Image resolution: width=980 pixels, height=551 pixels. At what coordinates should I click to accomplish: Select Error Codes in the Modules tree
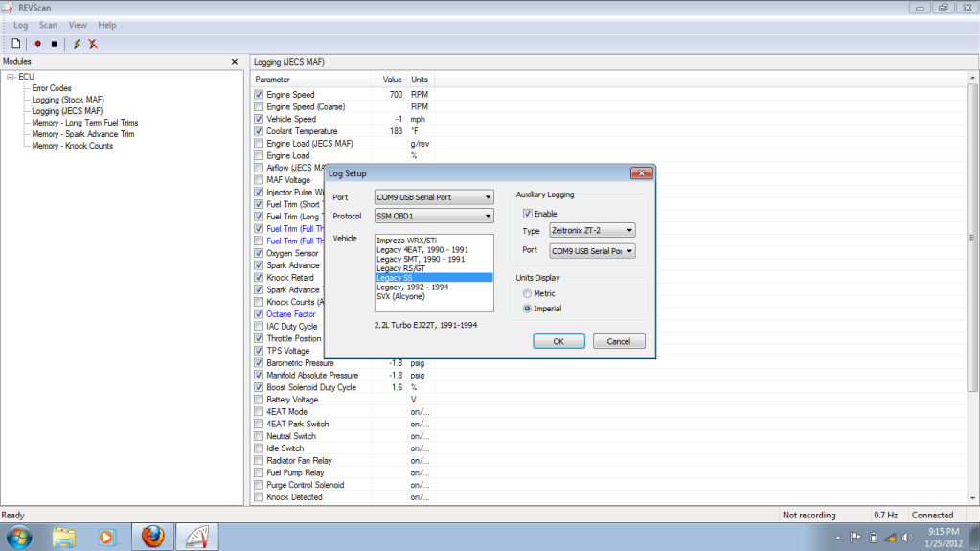(52, 88)
